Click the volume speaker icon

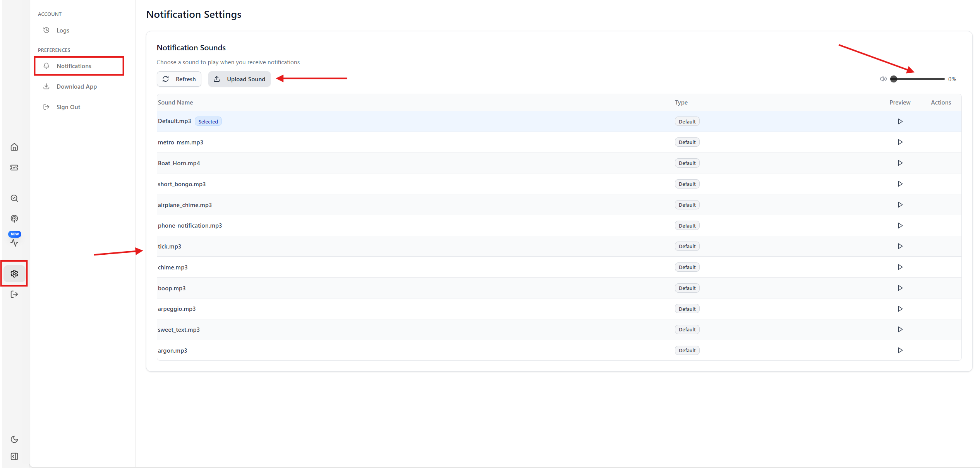click(883, 79)
